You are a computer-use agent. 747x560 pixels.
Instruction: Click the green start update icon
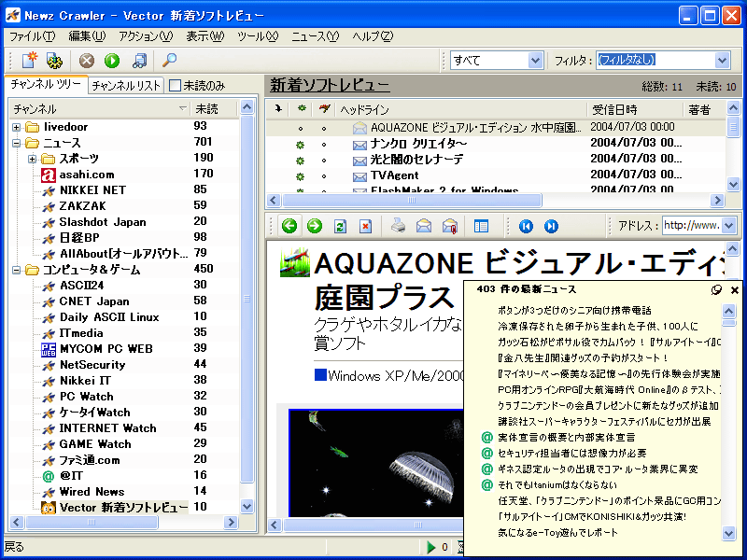[x=112, y=61]
